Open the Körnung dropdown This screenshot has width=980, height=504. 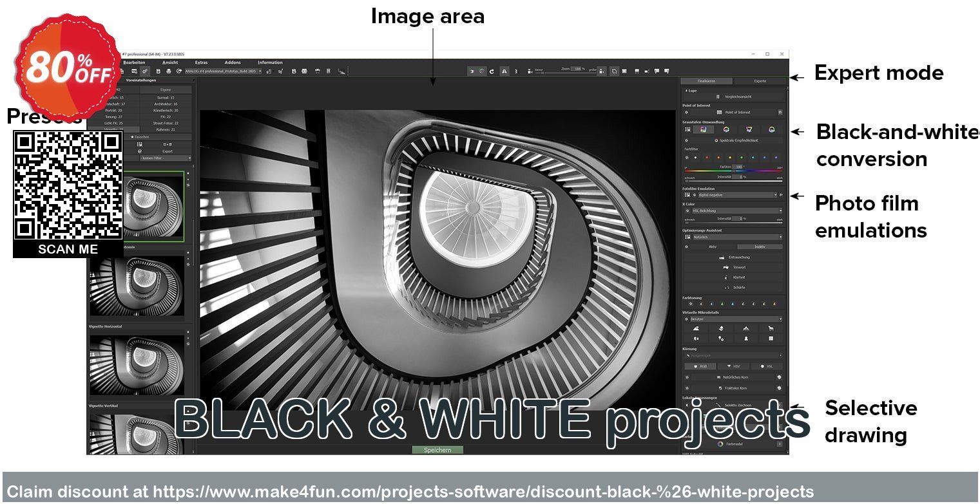pyautogui.click(x=733, y=355)
